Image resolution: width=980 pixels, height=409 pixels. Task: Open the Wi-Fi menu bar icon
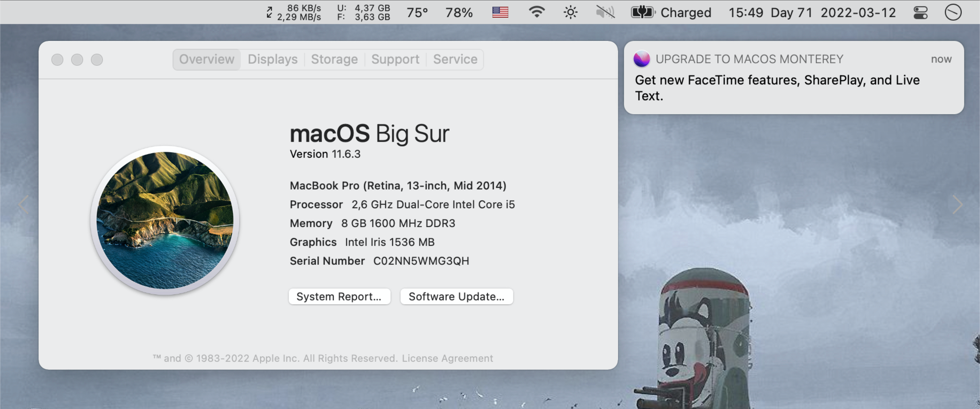point(536,13)
